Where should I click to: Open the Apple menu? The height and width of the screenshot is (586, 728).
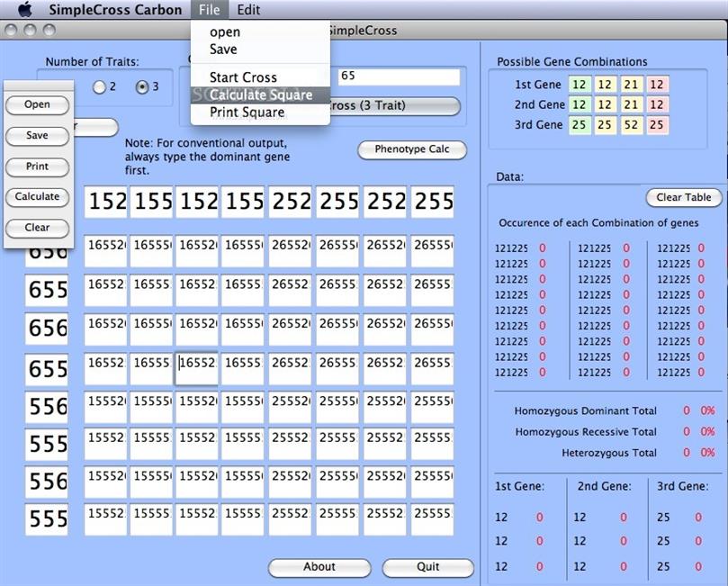(x=24, y=9)
